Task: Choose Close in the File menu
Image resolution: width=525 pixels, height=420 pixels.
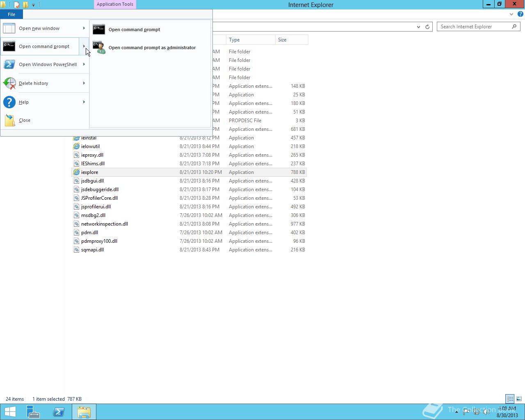Action: point(45,120)
